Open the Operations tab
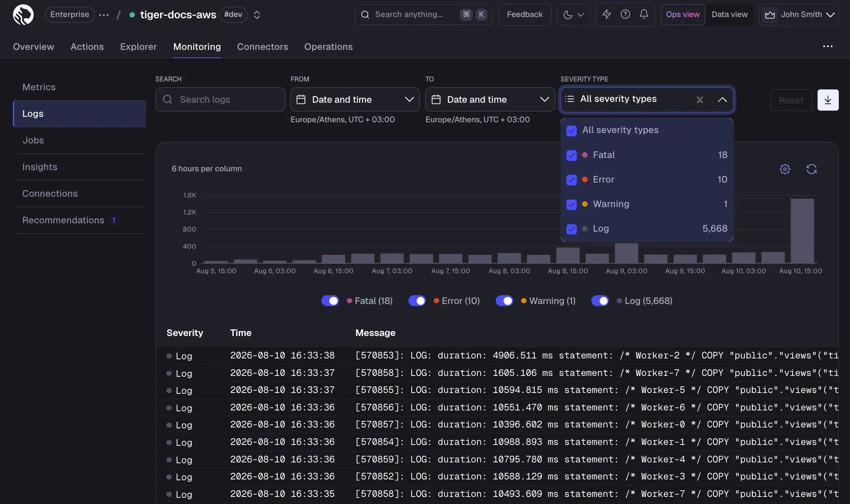The image size is (850, 504). pyautogui.click(x=329, y=47)
